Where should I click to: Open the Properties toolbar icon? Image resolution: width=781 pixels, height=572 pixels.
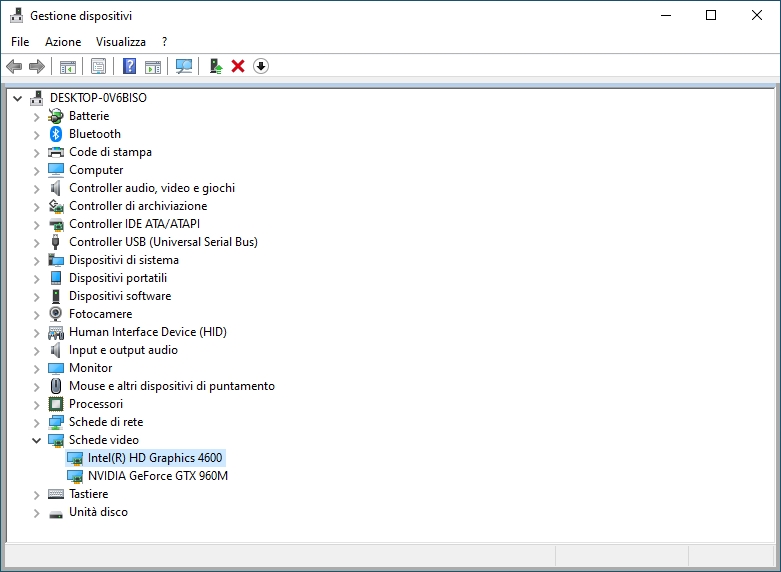click(x=99, y=66)
